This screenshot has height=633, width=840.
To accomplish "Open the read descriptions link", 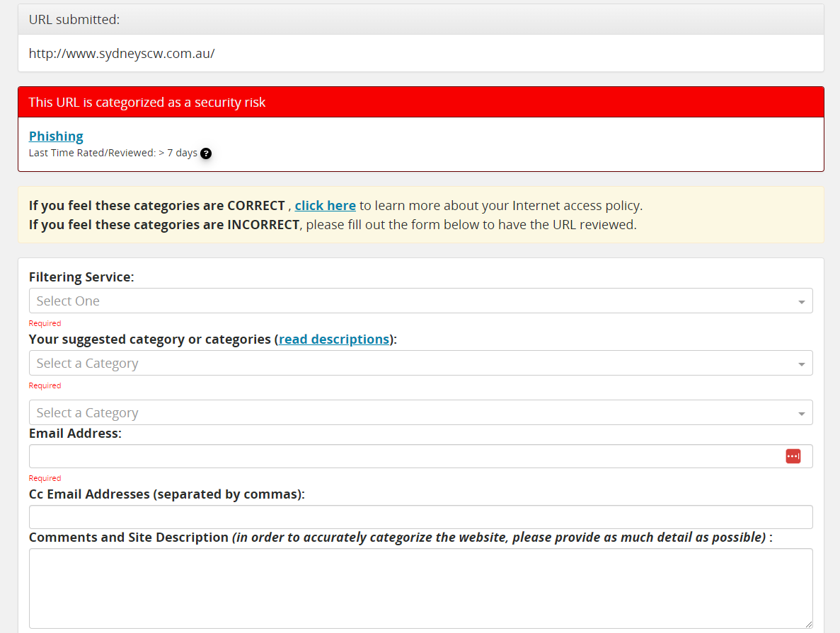I will (x=333, y=339).
